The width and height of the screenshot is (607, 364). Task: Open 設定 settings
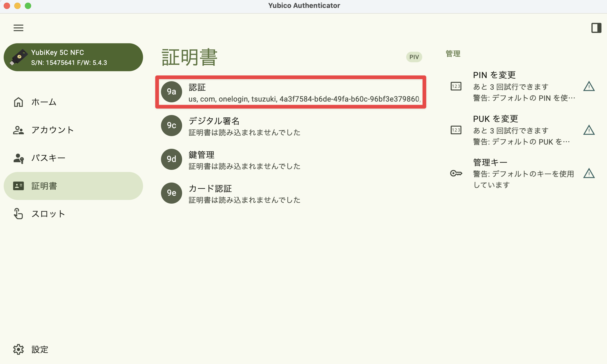coord(73,349)
